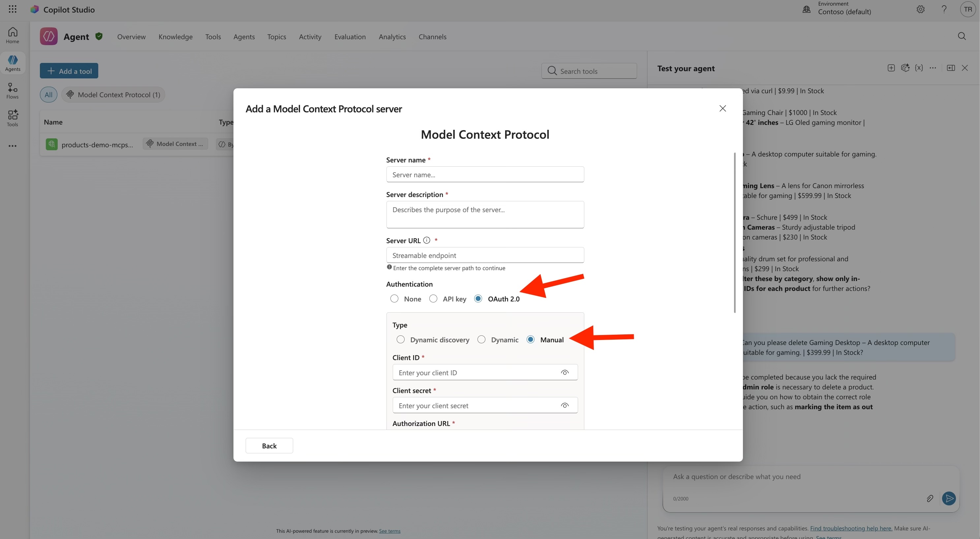Open Tools in left sidebar
The height and width of the screenshot is (539, 980).
point(13,118)
